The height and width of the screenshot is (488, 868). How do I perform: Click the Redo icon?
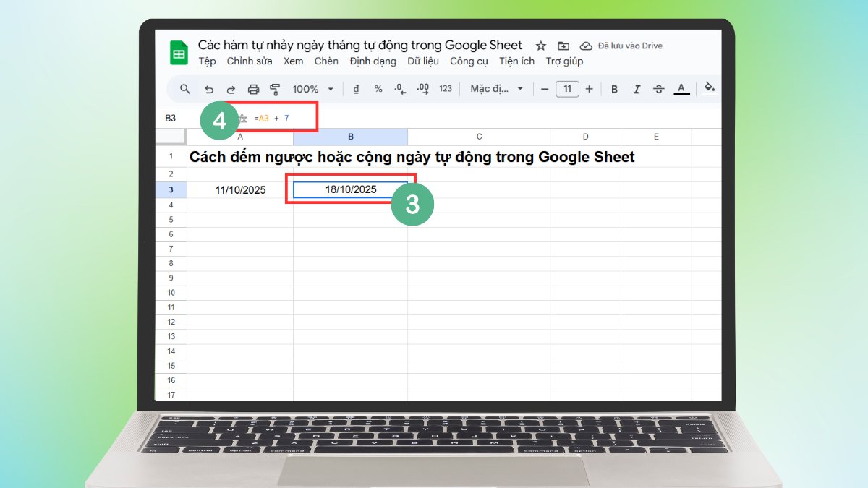tap(231, 88)
